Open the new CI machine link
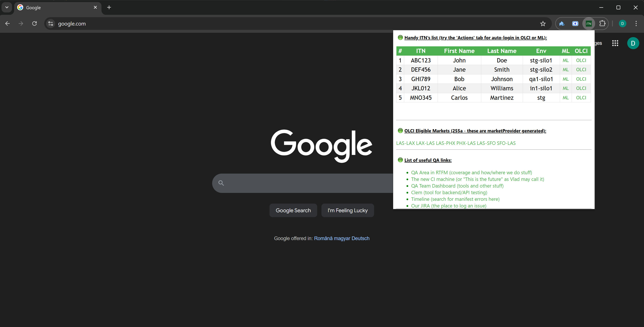The width and height of the screenshot is (644, 327). tap(478, 179)
